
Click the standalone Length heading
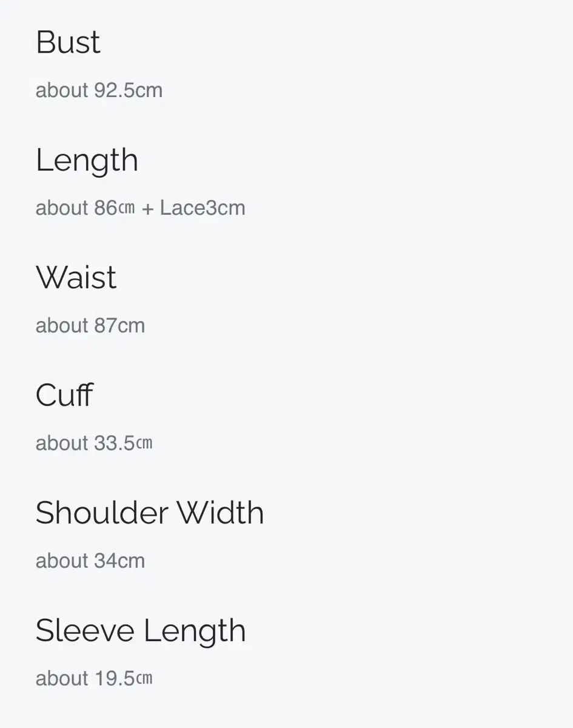click(x=87, y=161)
